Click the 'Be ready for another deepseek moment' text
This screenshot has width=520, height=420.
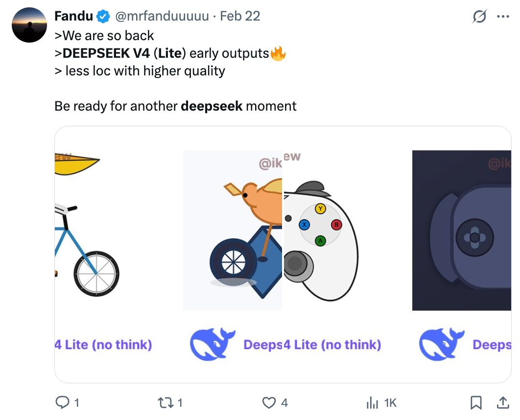point(175,106)
